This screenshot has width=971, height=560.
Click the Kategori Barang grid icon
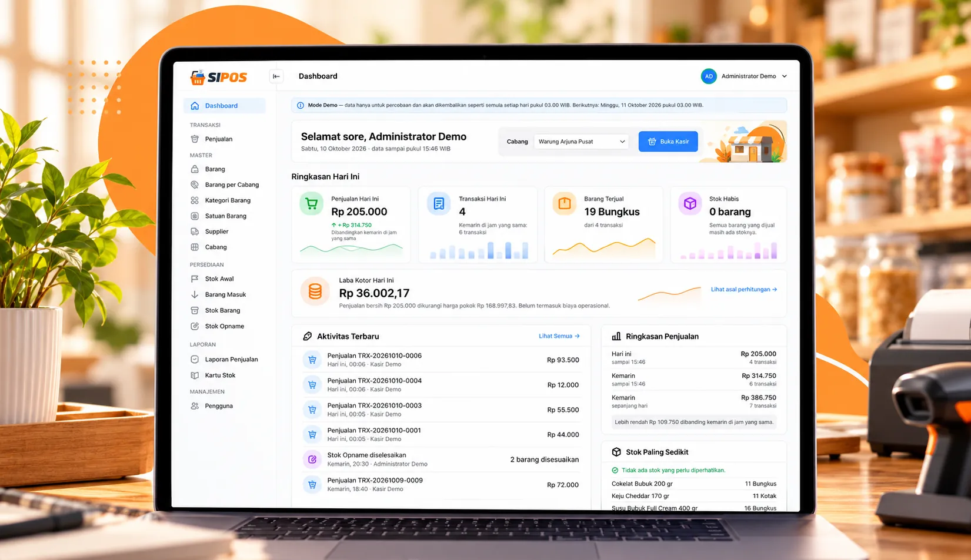pyautogui.click(x=195, y=200)
